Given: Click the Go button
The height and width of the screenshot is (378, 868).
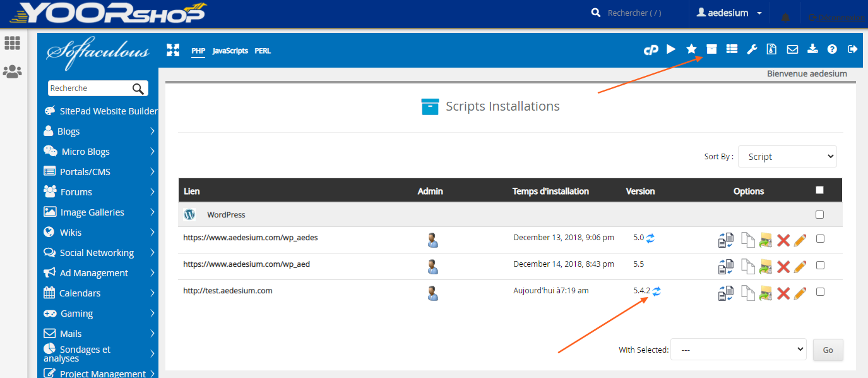Looking at the screenshot, I should pyautogui.click(x=828, y=350).
